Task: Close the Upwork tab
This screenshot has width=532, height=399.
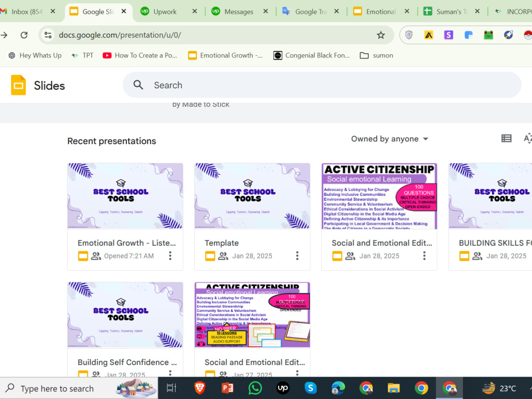Action: 194,11
